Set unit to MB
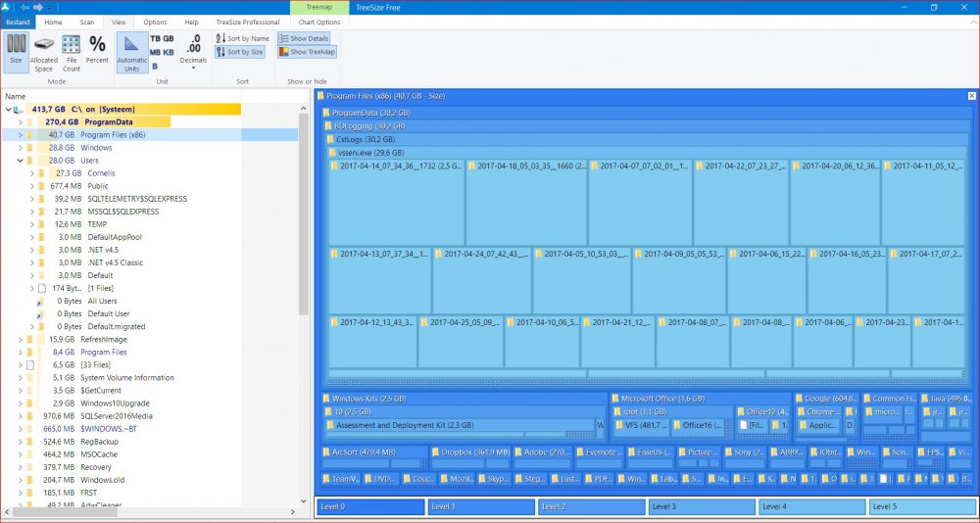The height and width of the screenshot is (523, 980). (x=156, y=53)
